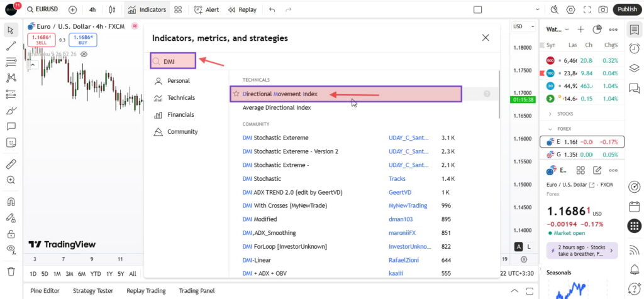Add symbol to watchlist plus icon
644x299 pixels.
coord(580,30)
